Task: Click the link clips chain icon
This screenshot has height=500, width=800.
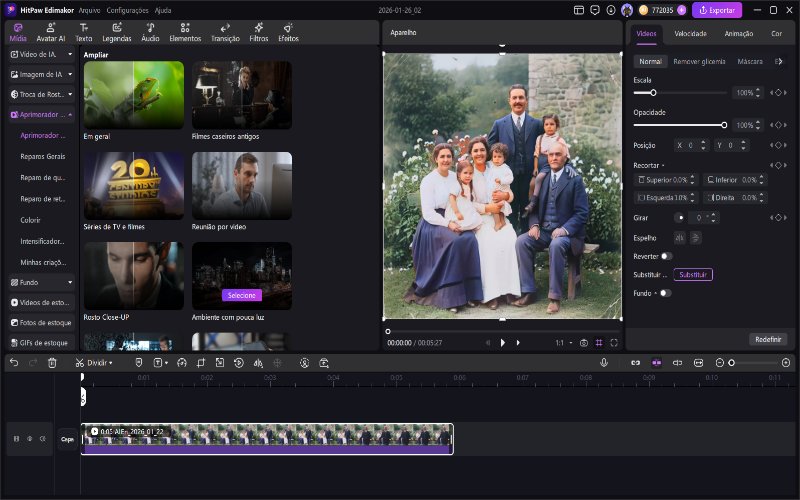Action: point(635,363)
